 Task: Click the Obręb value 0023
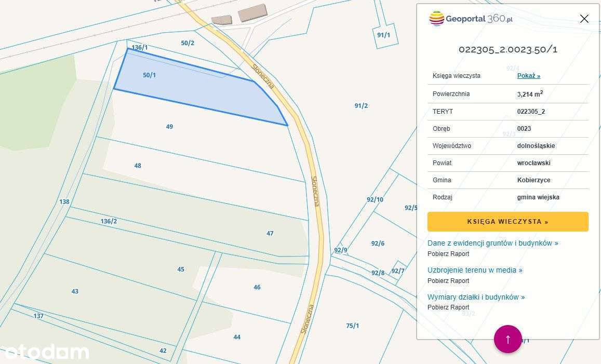click(x=524, y=129)
